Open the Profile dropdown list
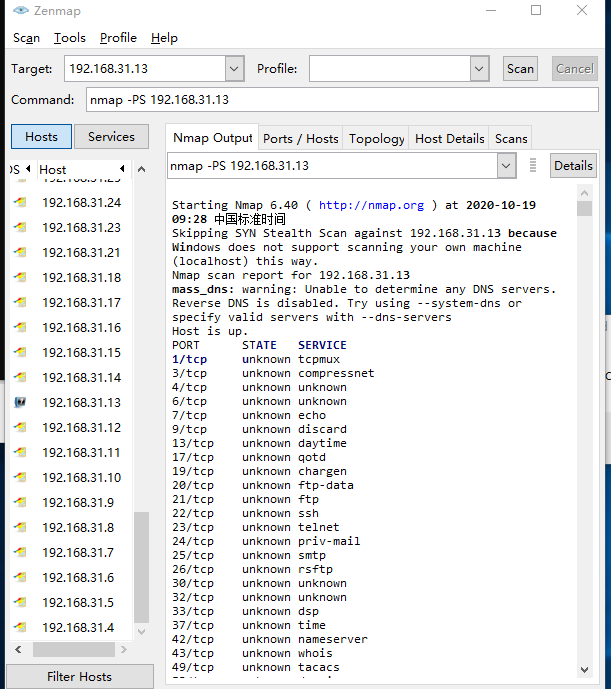The height and width of the screenshot is (689, 611). 479,69
